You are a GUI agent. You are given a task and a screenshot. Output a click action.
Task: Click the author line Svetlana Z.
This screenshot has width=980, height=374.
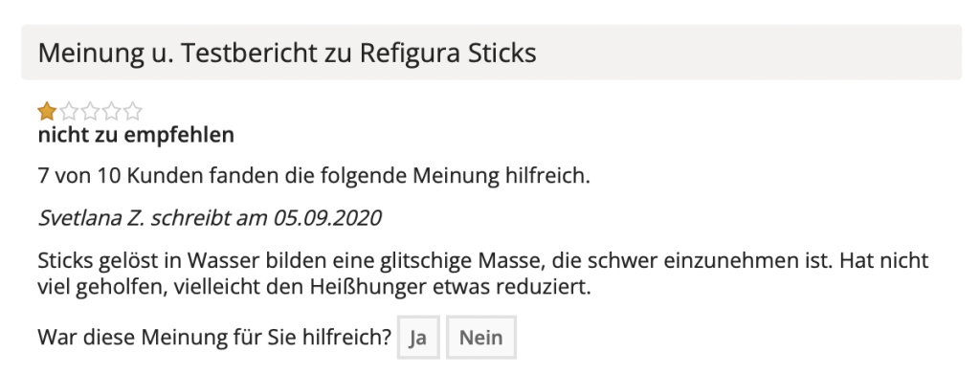[210, 218]
